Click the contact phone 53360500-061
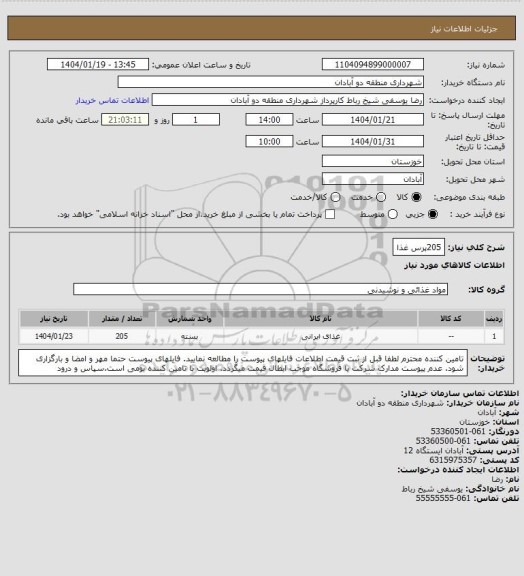This screenshot has height=576, width=524. tap(443, 441)
